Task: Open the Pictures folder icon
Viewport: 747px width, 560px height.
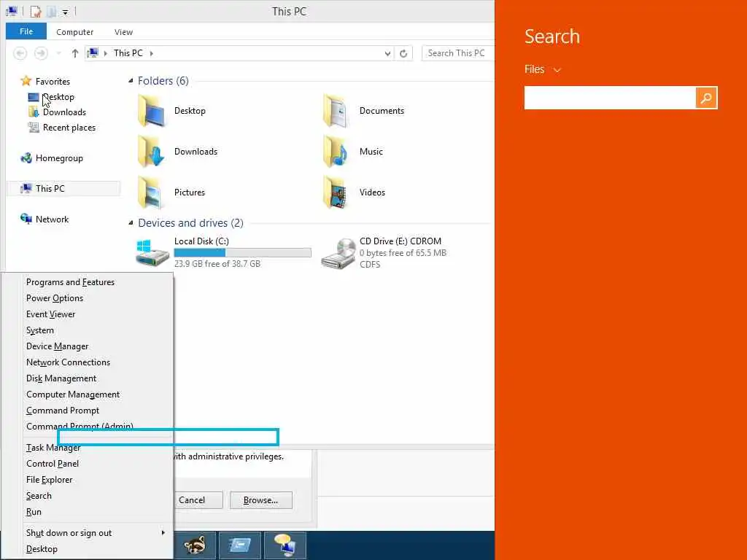Action: (x=152, y=192)
